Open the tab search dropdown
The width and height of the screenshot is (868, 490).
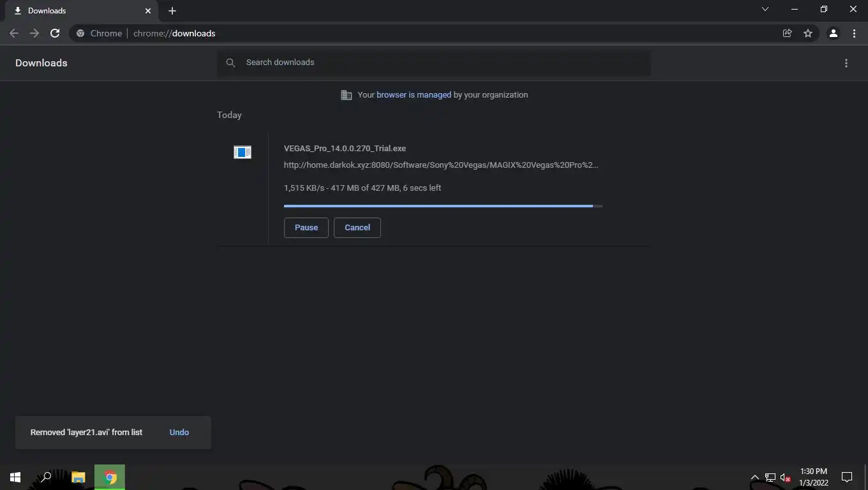[765, 9]
